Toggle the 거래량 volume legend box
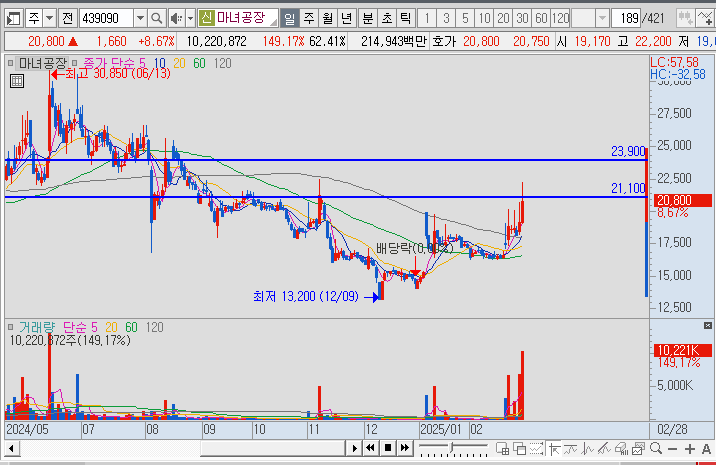Image resolution: width=716 pixels, height=465 pixels. coord(11,327)
